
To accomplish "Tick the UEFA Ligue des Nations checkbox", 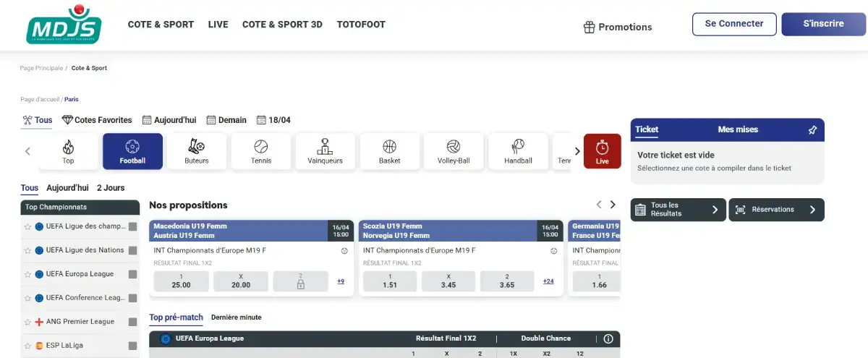I will [132, 250].
